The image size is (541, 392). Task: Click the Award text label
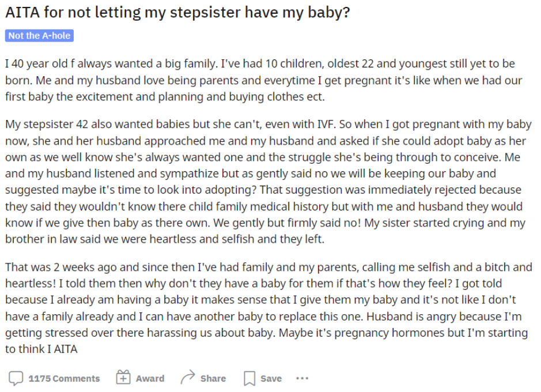(x=150, y=379)
